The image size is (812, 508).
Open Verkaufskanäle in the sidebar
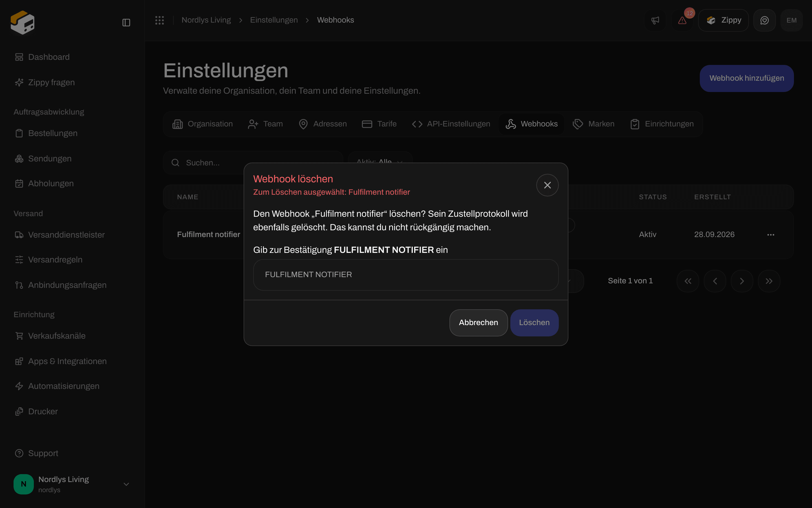coord(72,336)
